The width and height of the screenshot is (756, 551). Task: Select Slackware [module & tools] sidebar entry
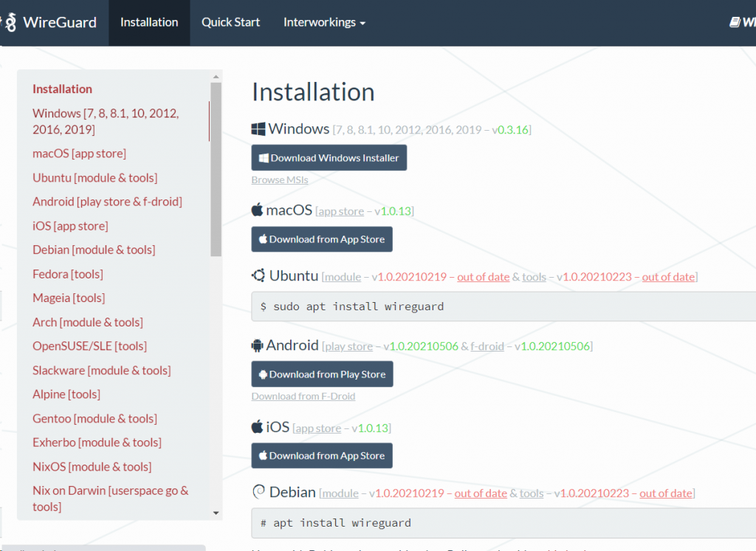tap(102, 371)
